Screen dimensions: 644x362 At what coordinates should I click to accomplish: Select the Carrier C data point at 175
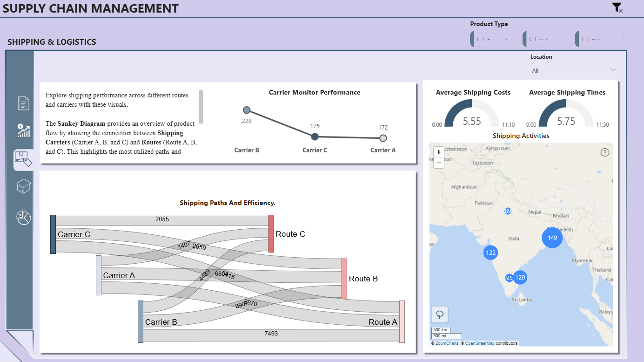(x=315, y=137)
